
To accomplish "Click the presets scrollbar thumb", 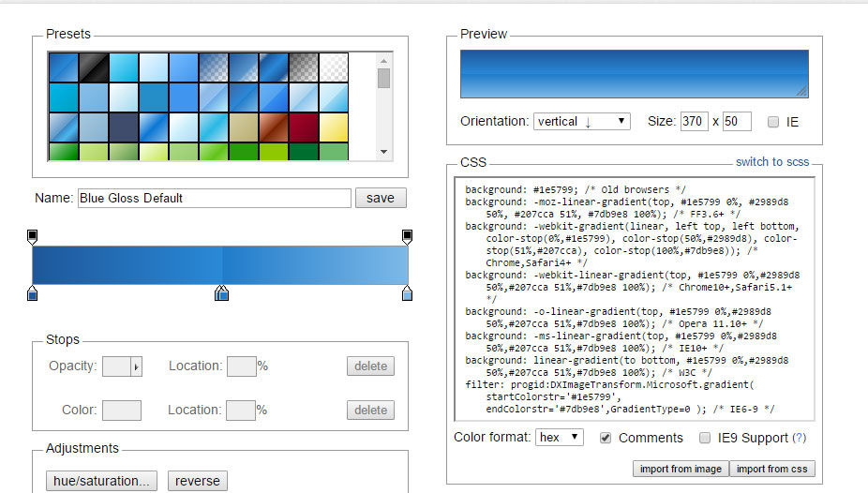I will [383, 78].
